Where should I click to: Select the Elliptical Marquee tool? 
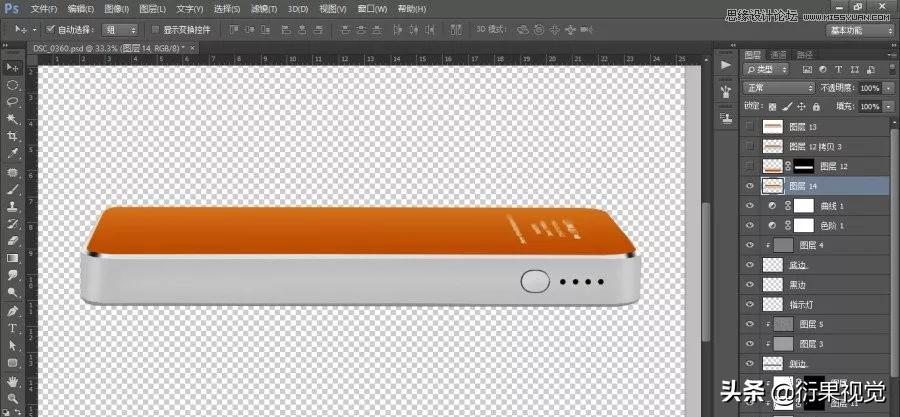click(x=13, y=85)
